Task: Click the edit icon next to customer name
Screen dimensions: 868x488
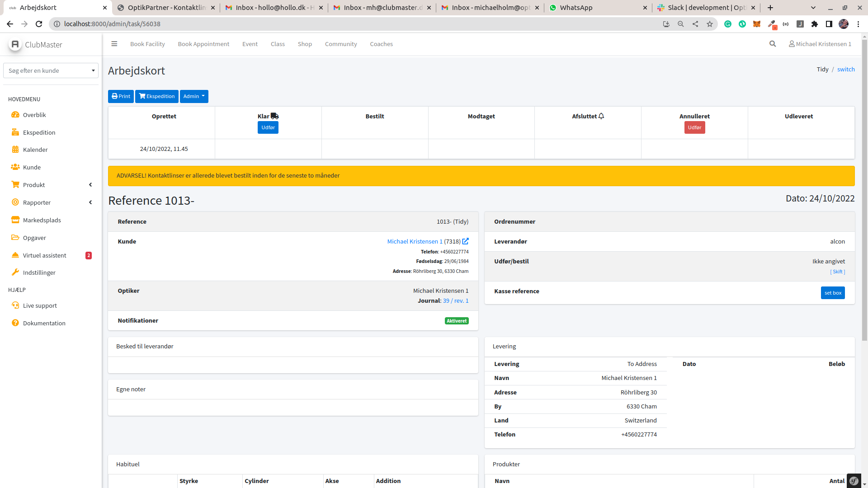Action: point(465,241)
